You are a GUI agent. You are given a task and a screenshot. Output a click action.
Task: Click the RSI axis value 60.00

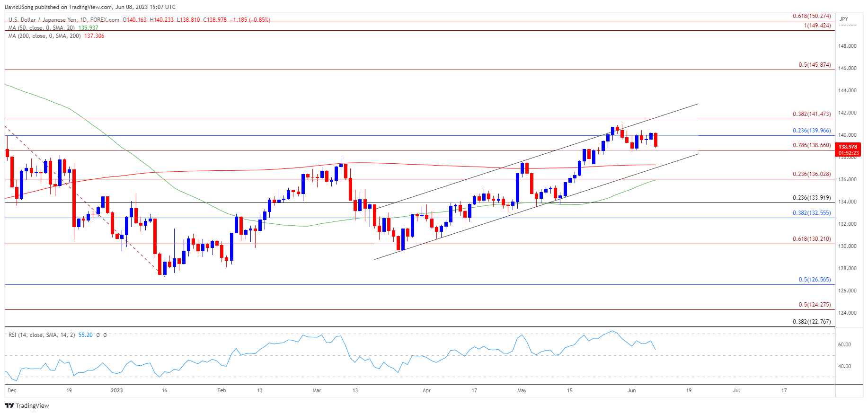coord(844,344)
